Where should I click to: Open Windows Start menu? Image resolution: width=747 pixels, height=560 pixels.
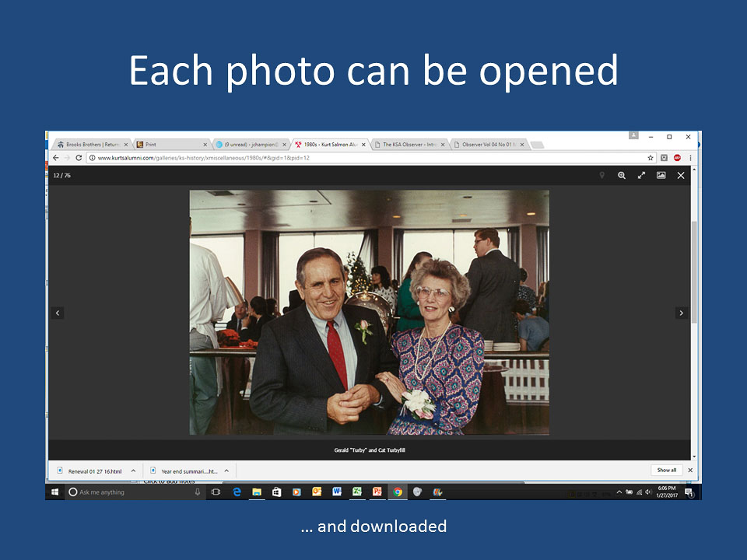pyautogui.click(x=55, y=492)
